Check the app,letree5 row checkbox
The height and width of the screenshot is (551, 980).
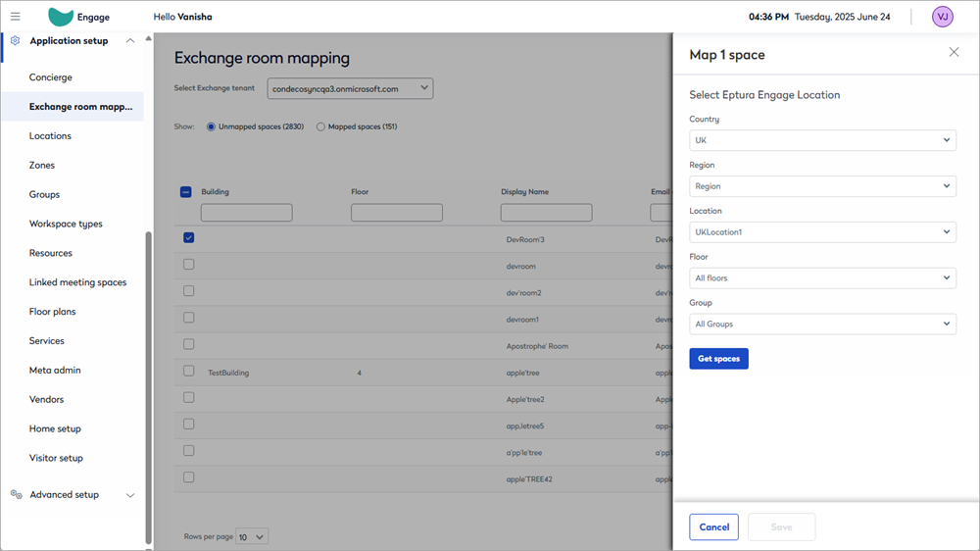pyautogui.click(x=189, y=425)
